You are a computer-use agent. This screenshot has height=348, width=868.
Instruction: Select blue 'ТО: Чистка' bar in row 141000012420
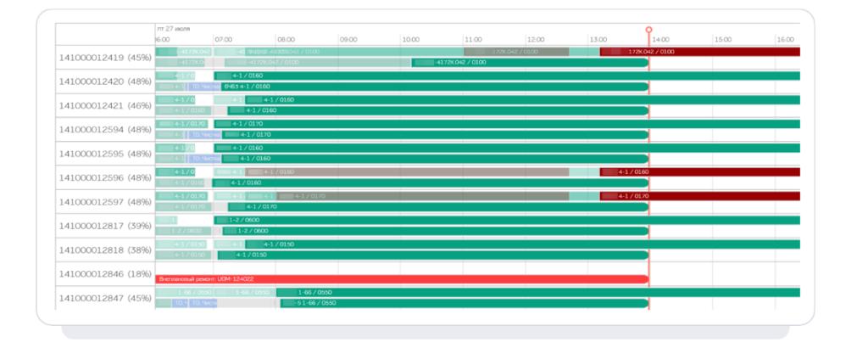tap(204, 87)
